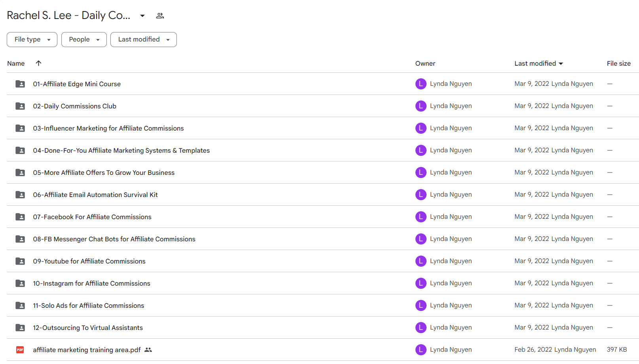This screenshot has height=364, width=639.
Task: Click folder icon beside 04-Done-For-You row
Action: tap(20, 150)
